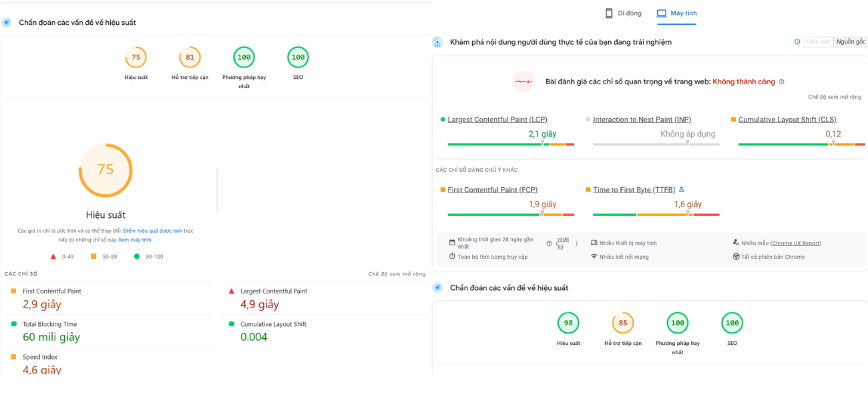Viewport: 868px width, 399px height.
Task: Open the Cumulative Layout Shift (CLS) link
Action: (x=787, y=120)
